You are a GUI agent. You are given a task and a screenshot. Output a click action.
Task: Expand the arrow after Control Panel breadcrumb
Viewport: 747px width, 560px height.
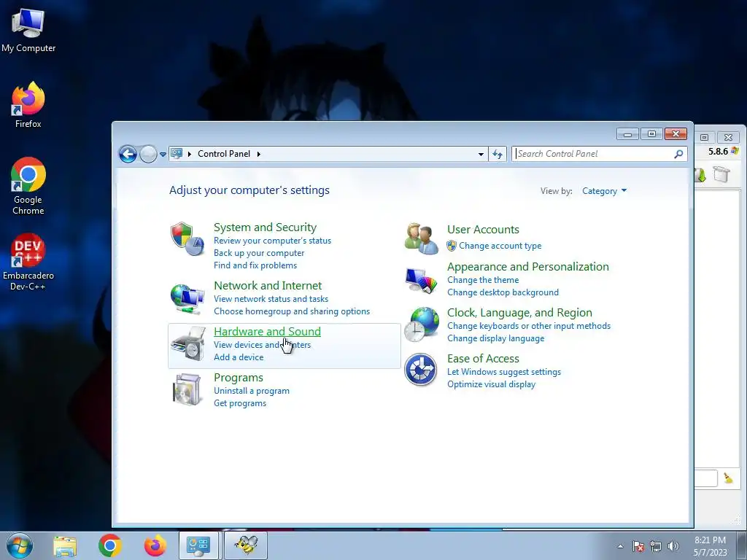point(259,154)
